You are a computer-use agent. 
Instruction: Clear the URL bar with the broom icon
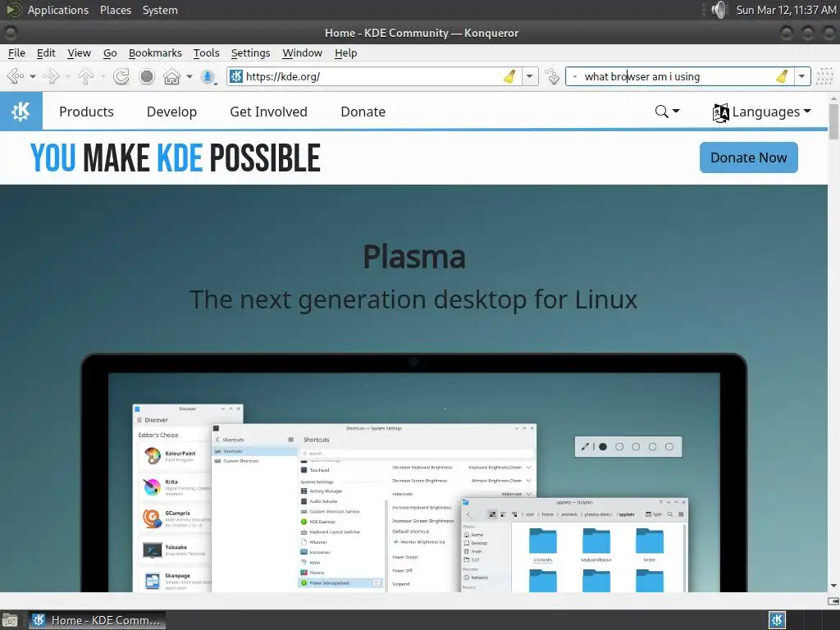[x=510, y=76]
